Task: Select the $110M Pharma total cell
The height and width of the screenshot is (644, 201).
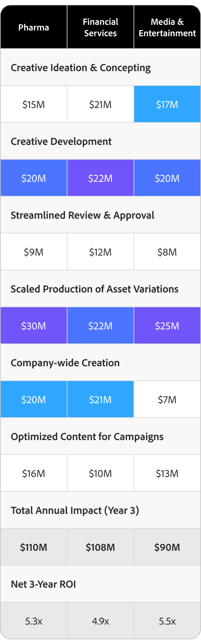Action: point(33,547)
